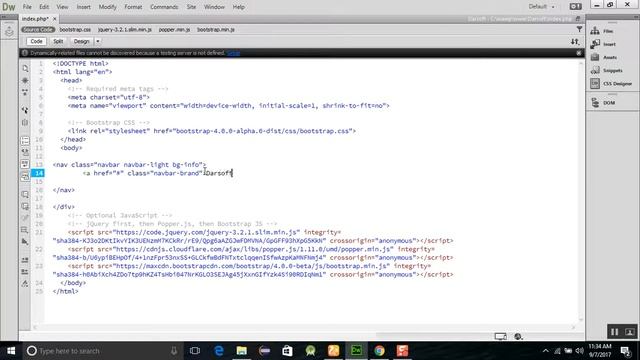Click the Sync Settings icon beside Default

coord(576,7)
